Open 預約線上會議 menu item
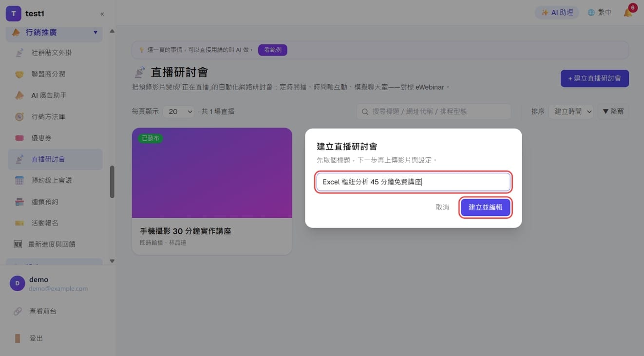 [55, 181]
